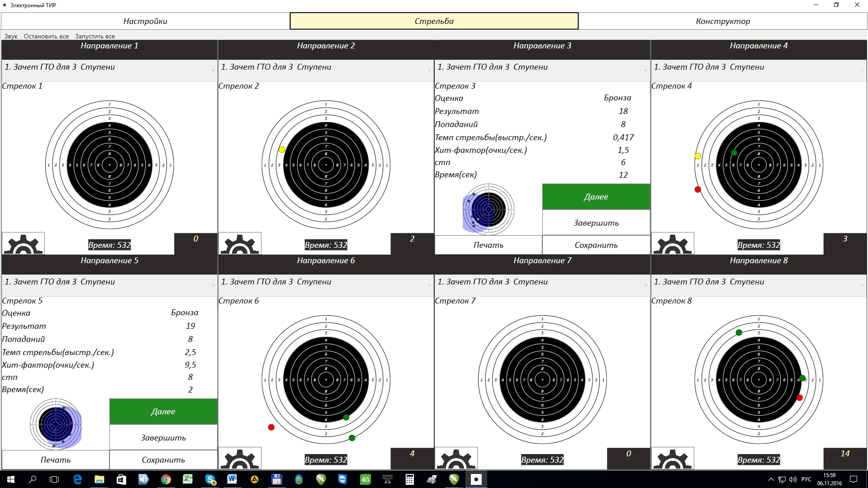The height and width of the screenshot is (488, 868).
Task: Switch to the Конструктор tab
Action: point(723,21)
